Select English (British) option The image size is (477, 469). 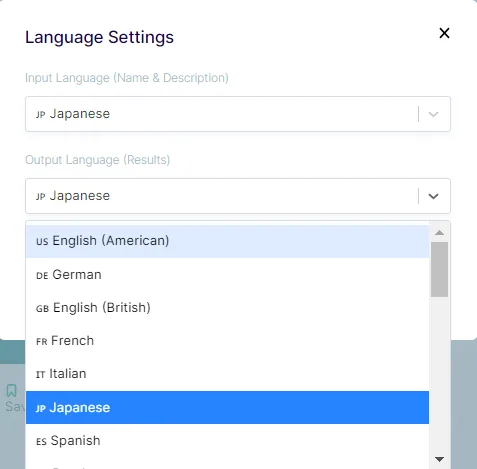pos(227,308)
